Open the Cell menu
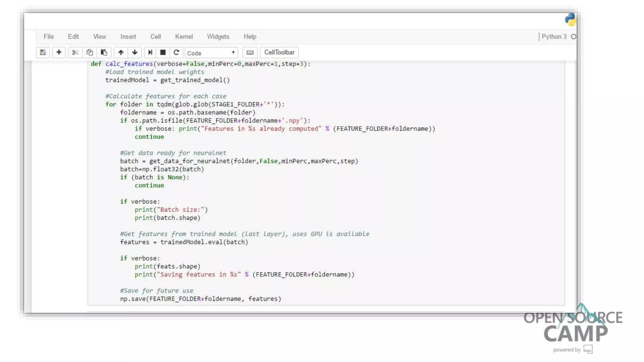 [156, 36]
